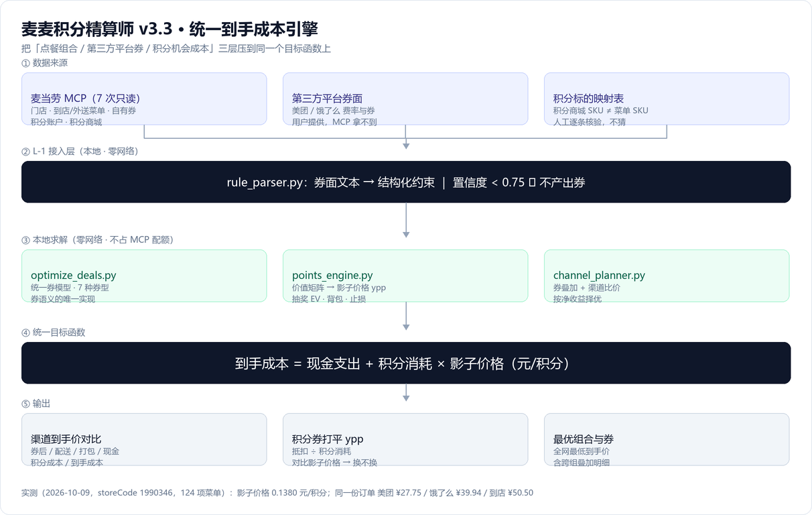Select the 渠道到手价对比 card
The image size is (812, 515).
click(x=144, y=439)
